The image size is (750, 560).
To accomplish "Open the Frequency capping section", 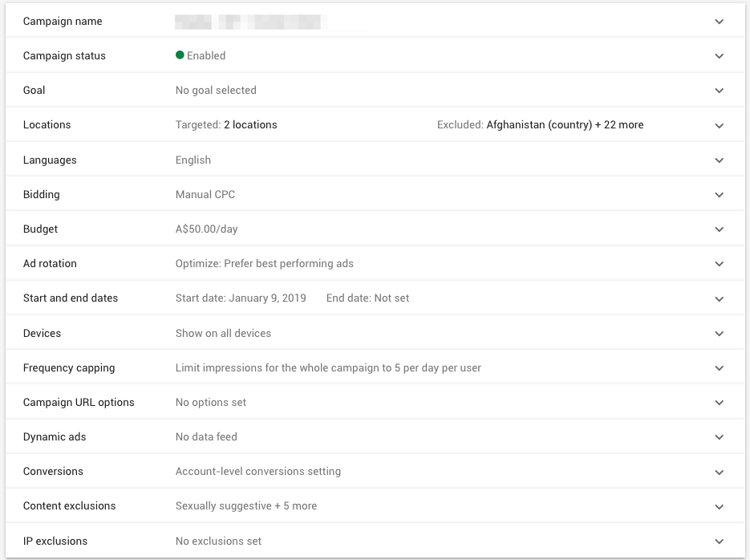I will coord(719,367).
